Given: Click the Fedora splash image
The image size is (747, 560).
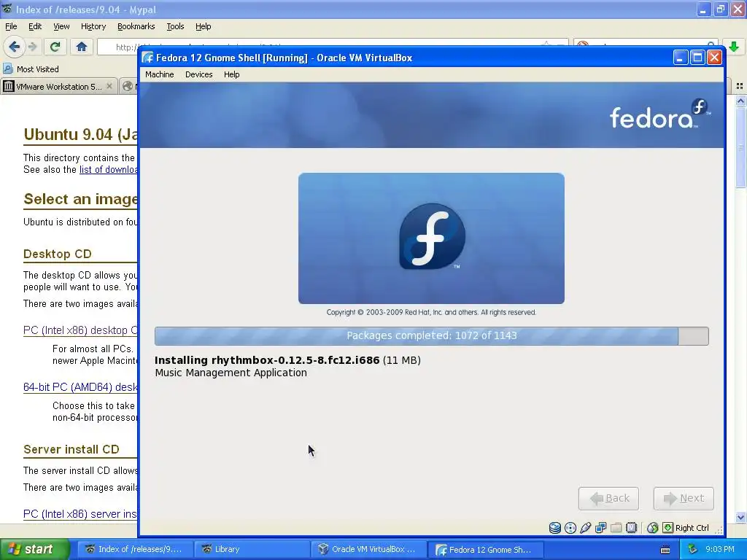Looking at the screenshot, I should [x=431, y=238].
